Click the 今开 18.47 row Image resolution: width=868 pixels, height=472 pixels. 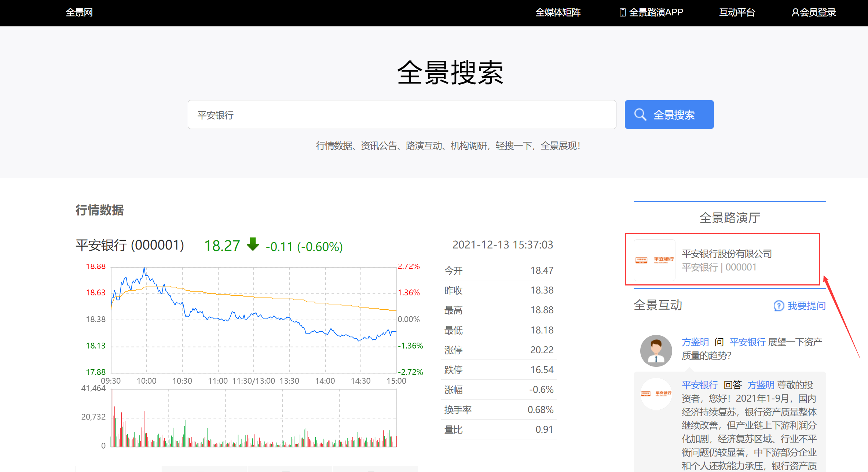coord(499,270)
